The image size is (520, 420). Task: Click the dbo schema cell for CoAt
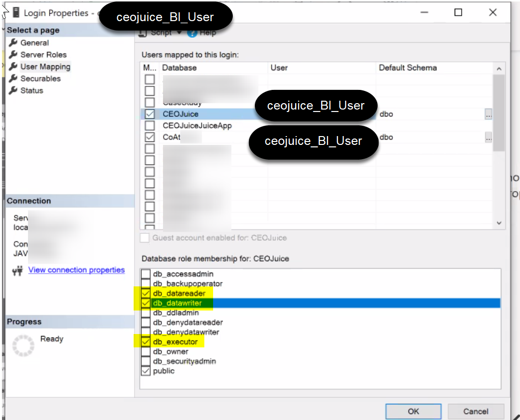point(386,137)
